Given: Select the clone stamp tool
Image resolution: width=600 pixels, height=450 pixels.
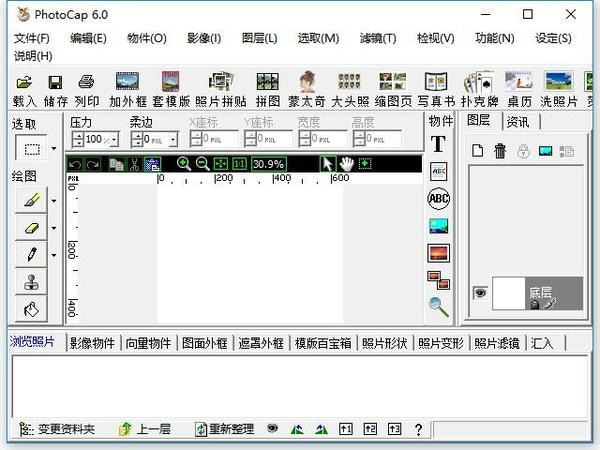Looking at the screenshot, I should (x=31, y=282).
